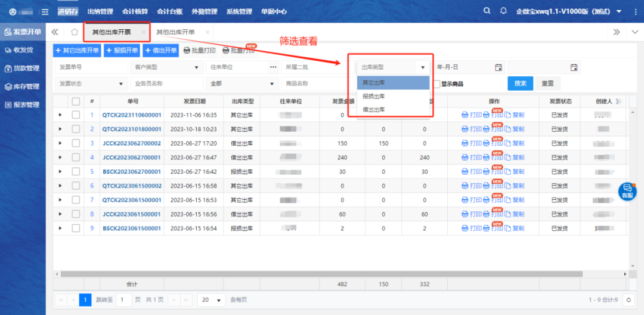Screen dimensions: 644x315
Task: Open the end date calendar icon
Action: (574, 67)
